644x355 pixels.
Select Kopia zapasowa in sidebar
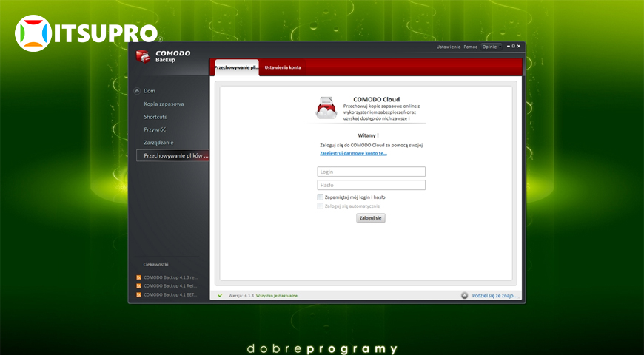[x=164, y=104]
